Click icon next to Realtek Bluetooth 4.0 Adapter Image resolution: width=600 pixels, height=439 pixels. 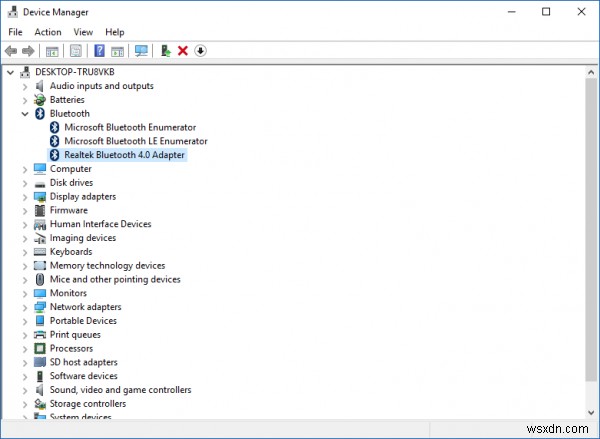55,155
